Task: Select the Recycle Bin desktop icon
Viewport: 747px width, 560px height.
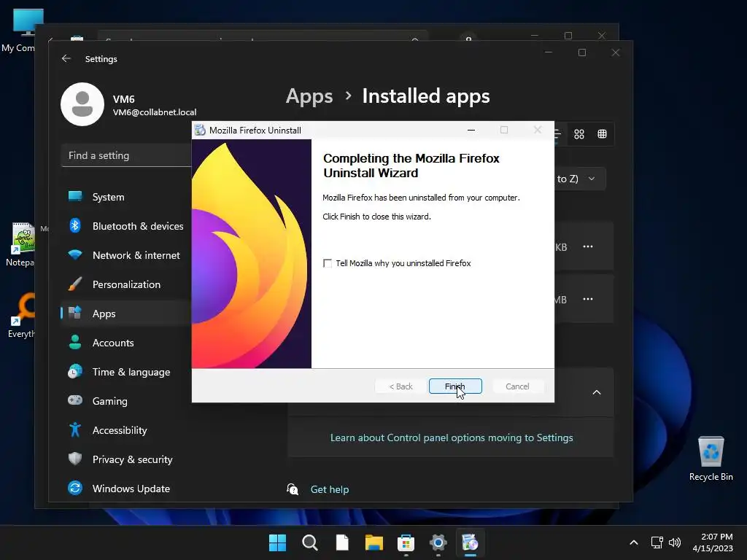Action: pos(711,459)
